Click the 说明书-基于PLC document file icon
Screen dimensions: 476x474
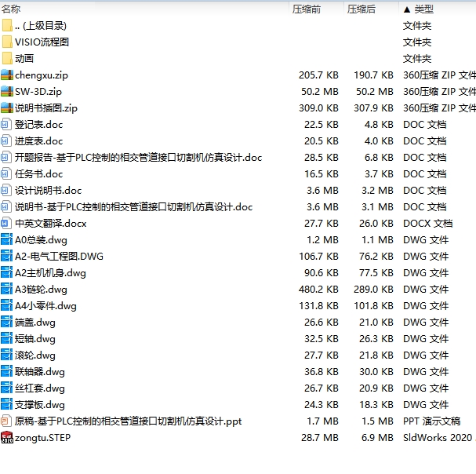coord(6,207)
